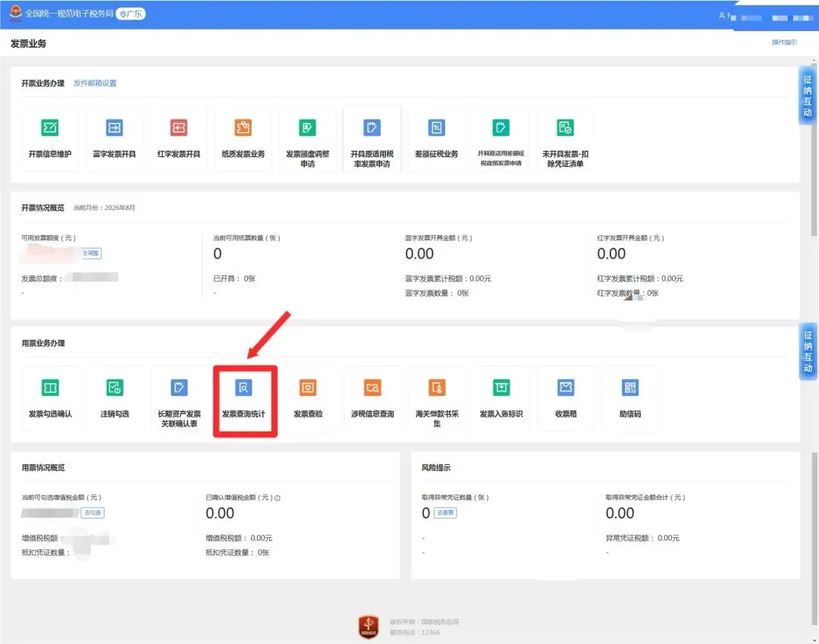Open the 发票额度调整申请 tile
The width and height of the screenshot is (819, 644).
pyautogui.click(x=308, y=138)
